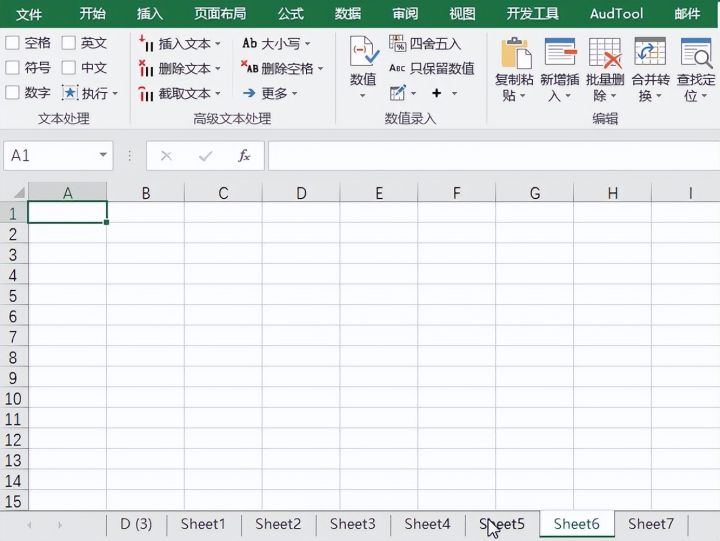
Task: Click the 删除空格 AB icon
Action: tap(249, 68)
